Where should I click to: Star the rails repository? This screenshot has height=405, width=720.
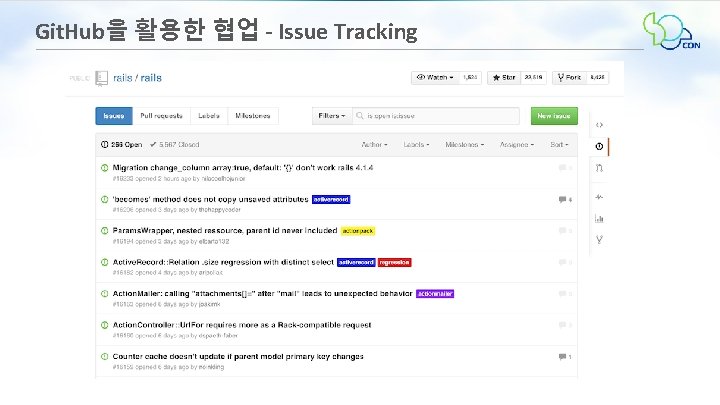pyautogui.click(x=504, y=78)
